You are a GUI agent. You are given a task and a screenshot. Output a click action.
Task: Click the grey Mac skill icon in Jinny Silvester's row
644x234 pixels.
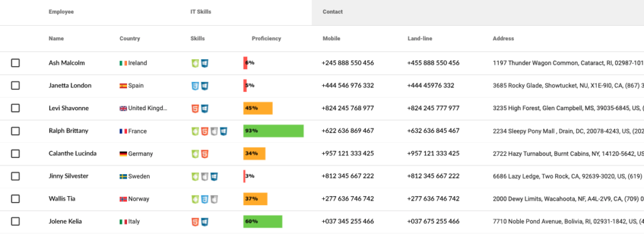204,177
